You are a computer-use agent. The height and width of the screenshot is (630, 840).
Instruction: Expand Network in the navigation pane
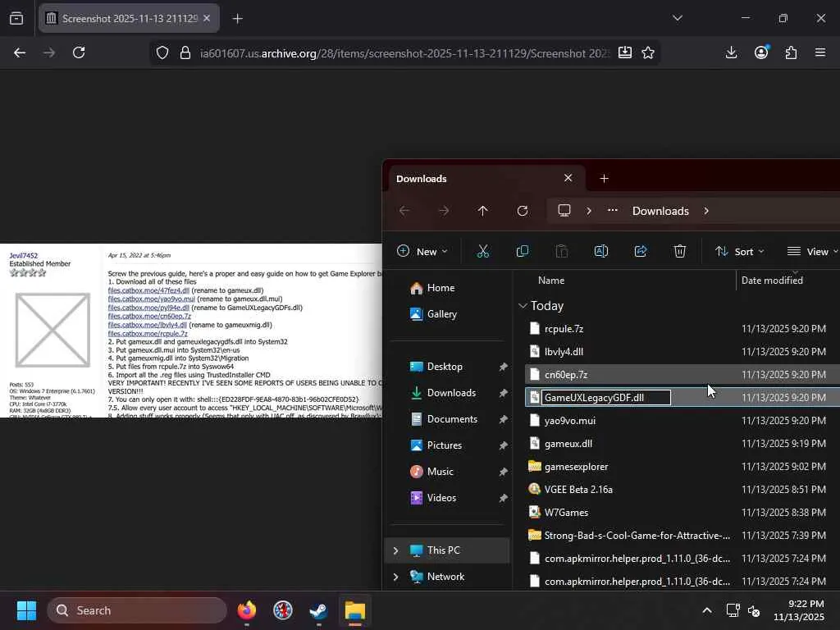click(x=395, y=577)
